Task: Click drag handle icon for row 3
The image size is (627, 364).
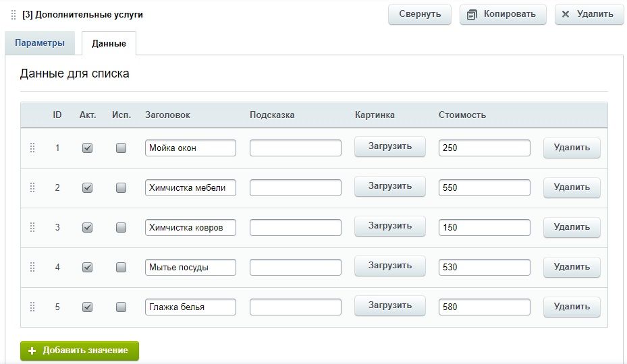Action: [x=32, y=227]
